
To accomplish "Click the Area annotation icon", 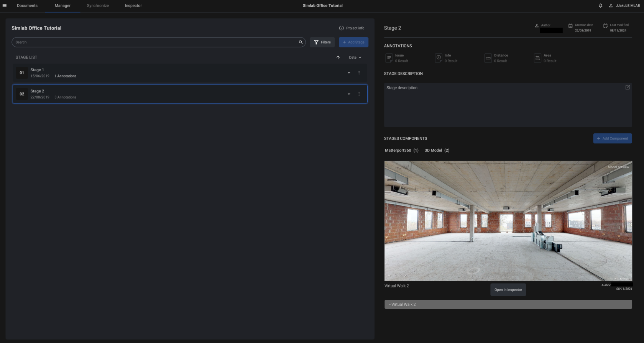I will pyautogui.click(x=537, y=58).
